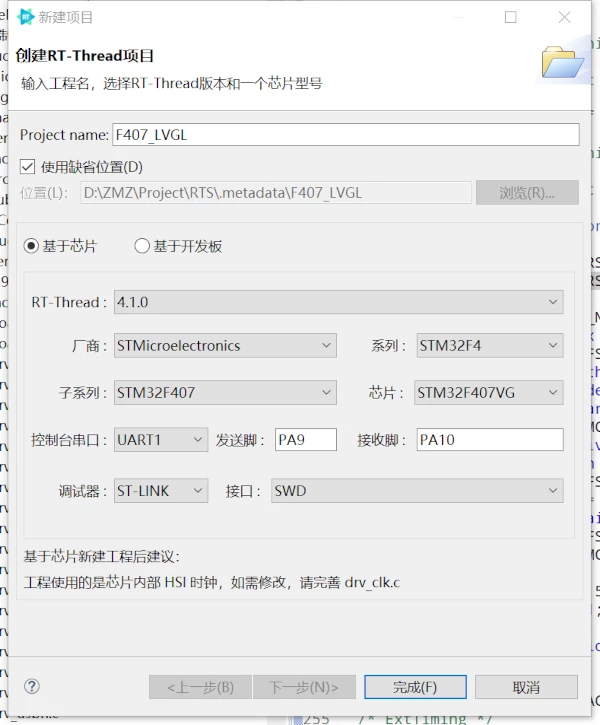This screenshot has width=600, height=725.
Task: Click the 下一步(N)> button
Action: 304,687
